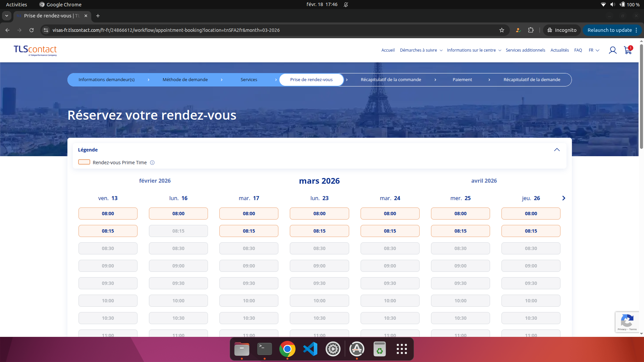The width and height of the screenshot is (644, 362).
Task: Expand the FR language dropdown
Action: (x=594, y=50)
